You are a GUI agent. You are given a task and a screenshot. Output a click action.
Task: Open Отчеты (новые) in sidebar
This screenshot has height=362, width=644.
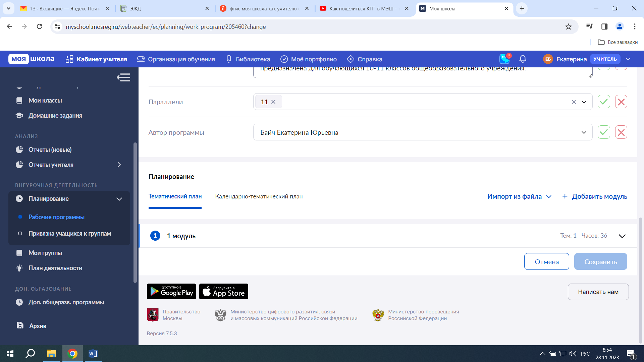click(x=50, y=149)
